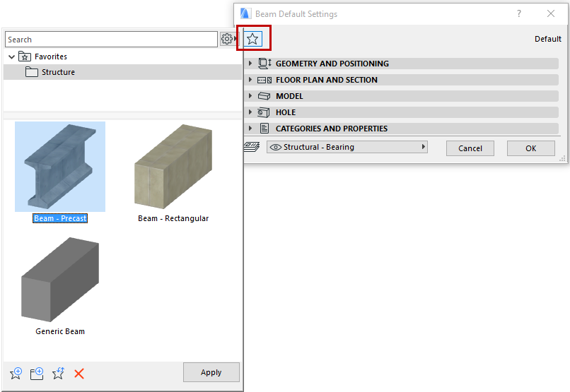Viewport: 570px width, 392px height.
Task: Click the dialog resize grip corner
Action: click(563, 159)
